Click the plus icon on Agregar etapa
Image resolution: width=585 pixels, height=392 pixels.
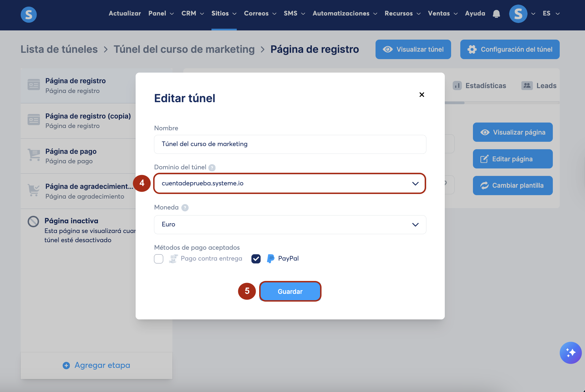[66, 365]
